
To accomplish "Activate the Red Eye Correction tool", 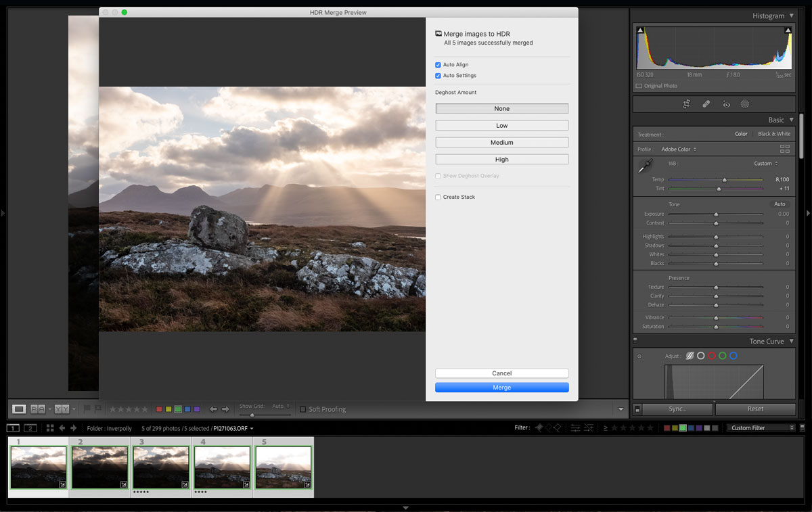I will click(x=726, y=104).
